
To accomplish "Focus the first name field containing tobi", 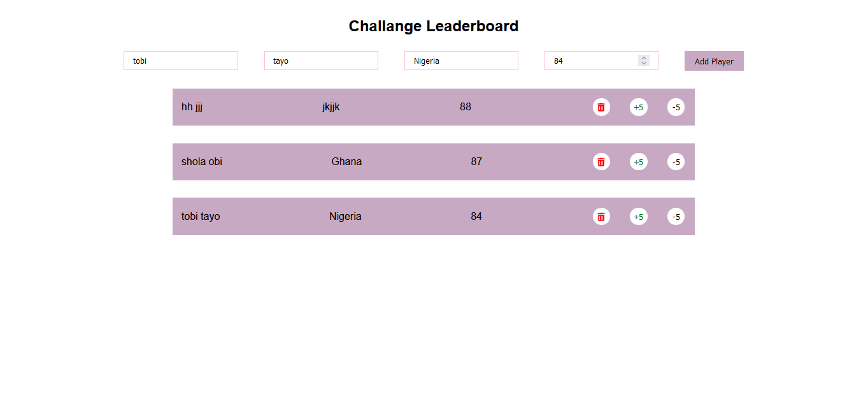I will (x=181, y=61).
